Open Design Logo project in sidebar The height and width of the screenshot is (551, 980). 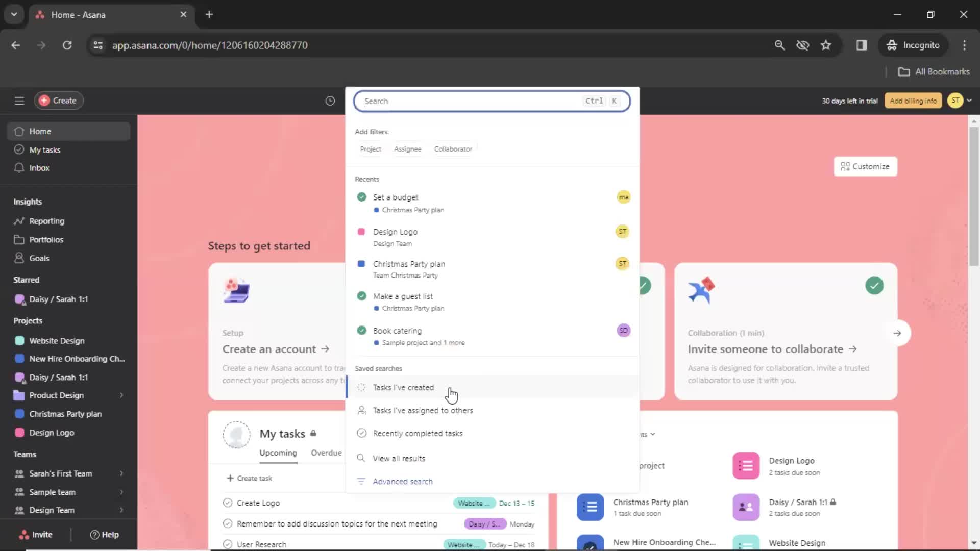coord(68,433)
